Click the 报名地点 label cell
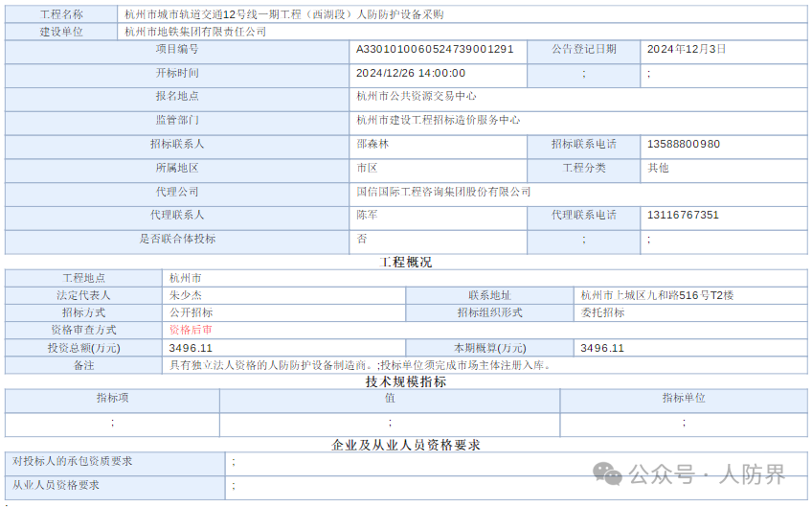Viewport: 812px width, 507px height. (x=177, y=100)
